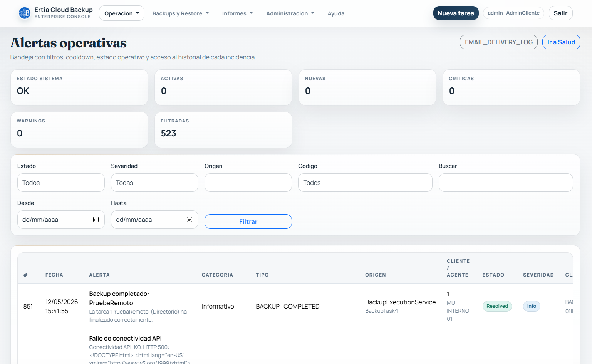Click the Resolved status badge

(497, 306)
